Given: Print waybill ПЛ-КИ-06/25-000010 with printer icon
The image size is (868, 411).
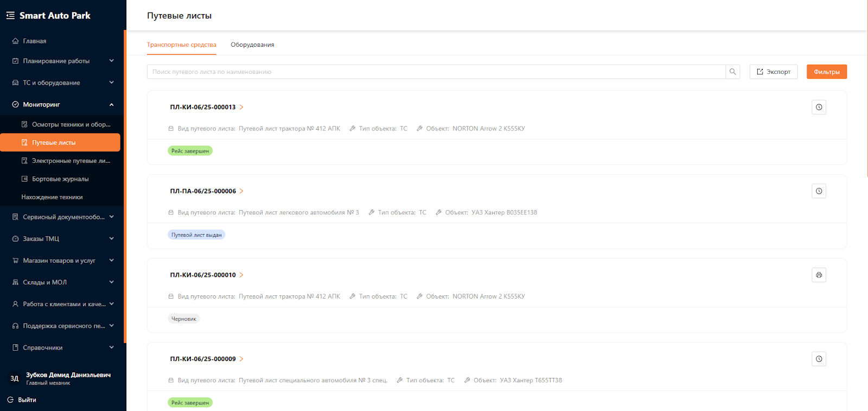Looking at the screenshot, I should tap(819, 275).
